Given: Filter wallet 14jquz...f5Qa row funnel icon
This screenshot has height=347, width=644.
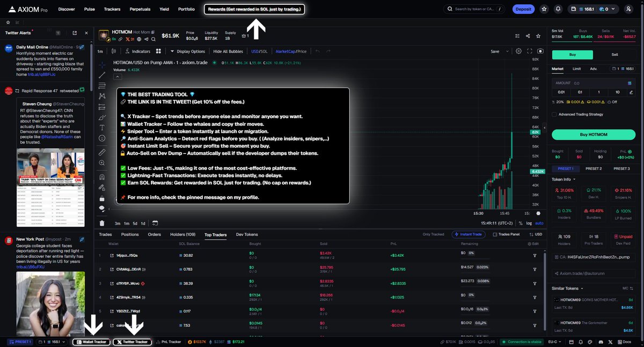Looking at the screenshot, I should pos(535,255).
